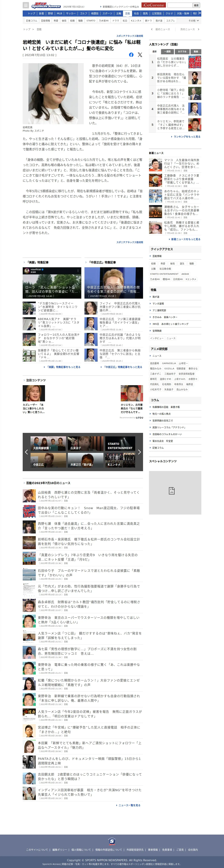
Task: Open the 井原正巳「我が道」 carousel tile
Action: pos(86,460)
